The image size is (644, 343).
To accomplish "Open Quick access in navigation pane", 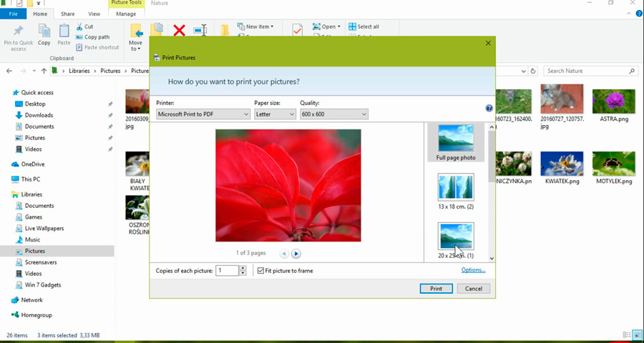I will point(33,92).
